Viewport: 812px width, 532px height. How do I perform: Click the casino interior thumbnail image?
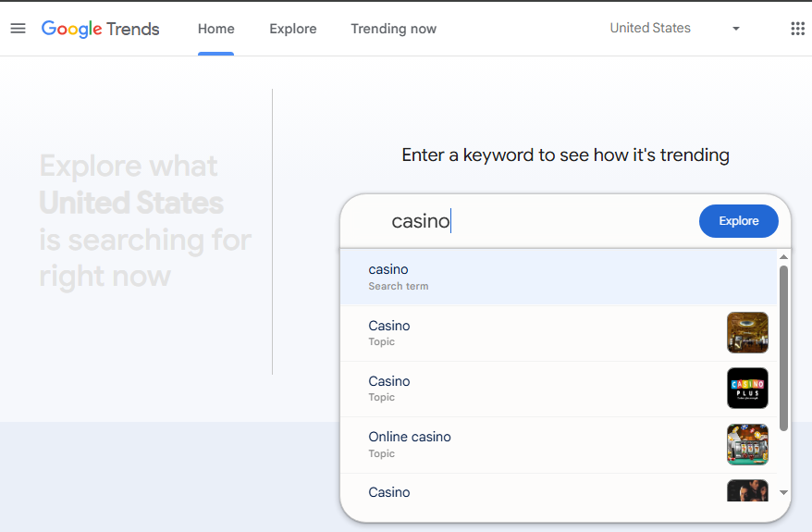click(x=747, y=332)
